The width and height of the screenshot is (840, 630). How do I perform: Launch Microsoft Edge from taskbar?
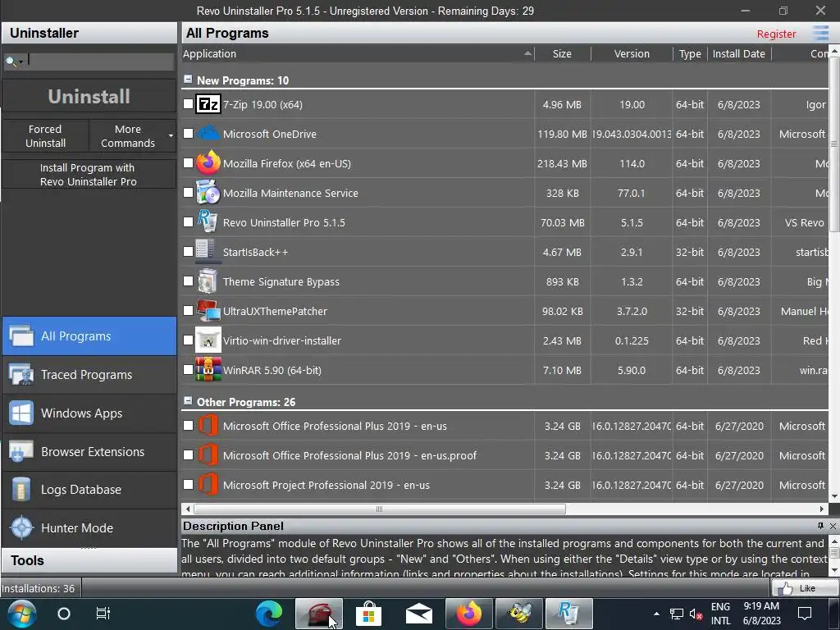tap(269, 614)
